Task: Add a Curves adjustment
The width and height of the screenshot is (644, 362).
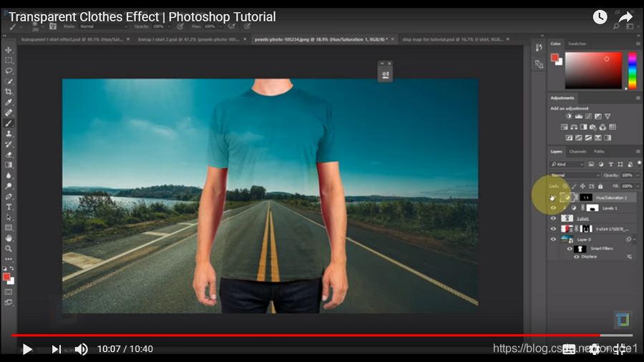Action: pyautogui.click(x=589, y=117)
